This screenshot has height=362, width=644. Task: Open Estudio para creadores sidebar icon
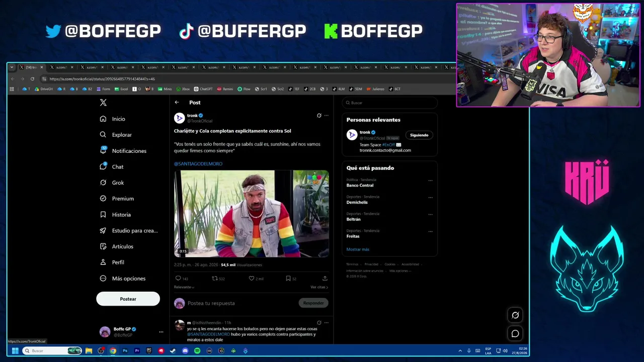pos(103,230)
